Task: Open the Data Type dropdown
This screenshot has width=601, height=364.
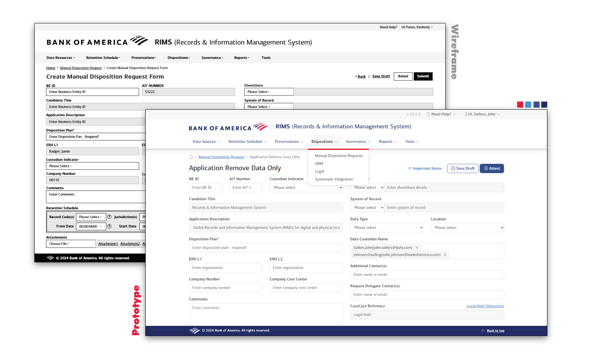Action: coord(387,227)
